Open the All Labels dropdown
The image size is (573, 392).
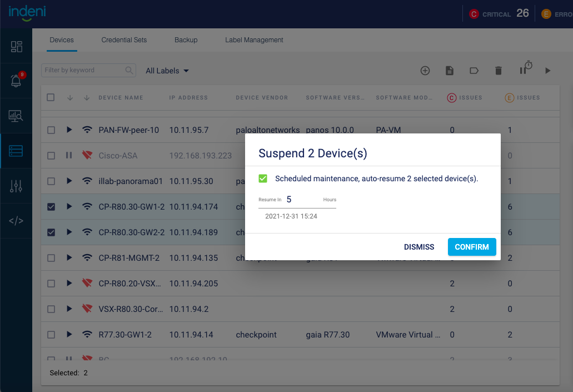pos(167,71)
